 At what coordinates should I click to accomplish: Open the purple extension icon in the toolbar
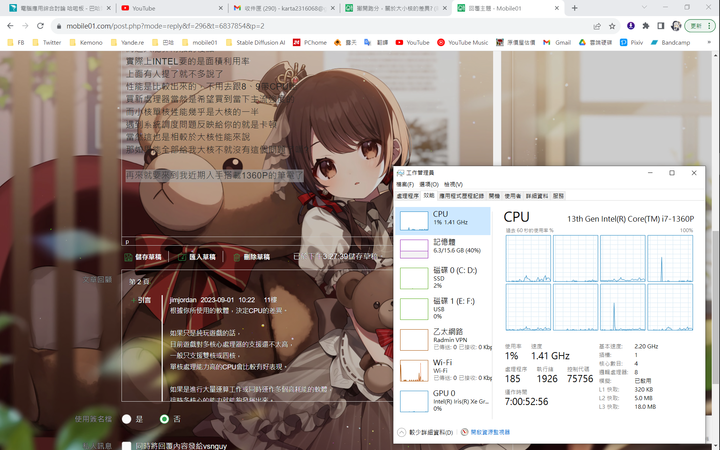[x=630, y=26]
